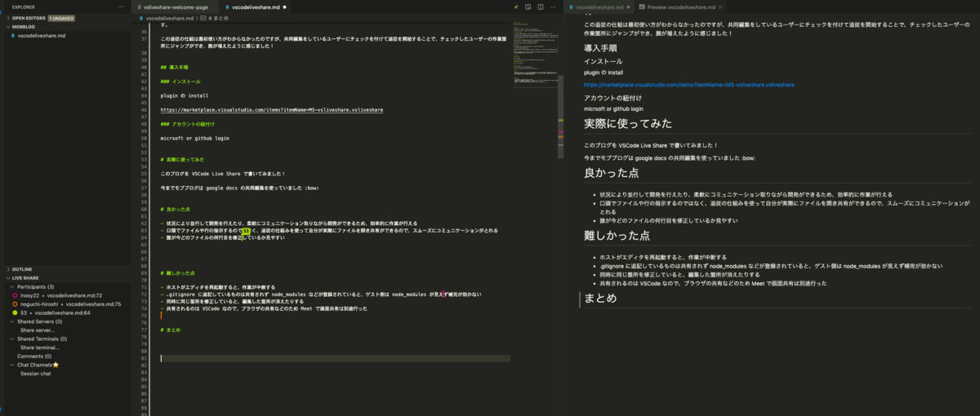Click the split editor icon
The width and height of the screenshot is (980, 416).
coord(540,7)
